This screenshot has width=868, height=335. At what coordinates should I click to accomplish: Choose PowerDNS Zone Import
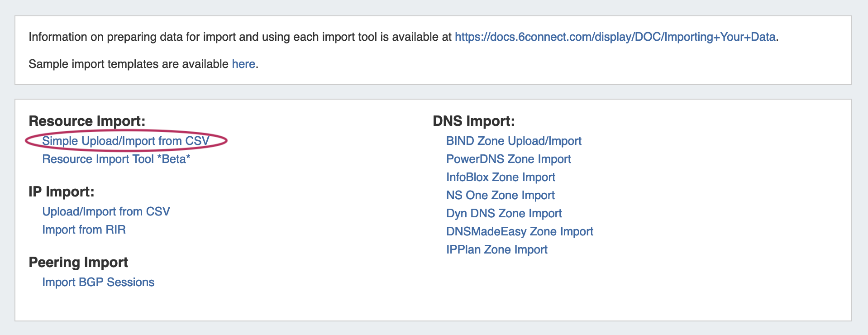(x=508, y=159)
